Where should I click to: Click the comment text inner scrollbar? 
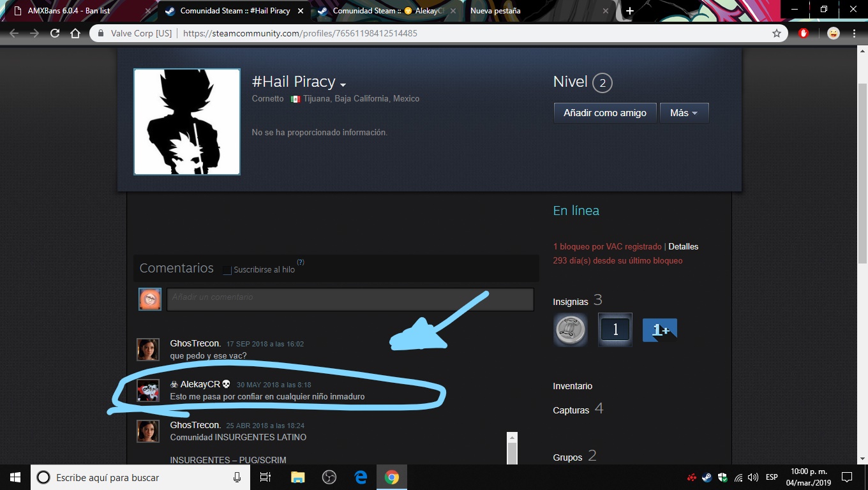(511, 449)
